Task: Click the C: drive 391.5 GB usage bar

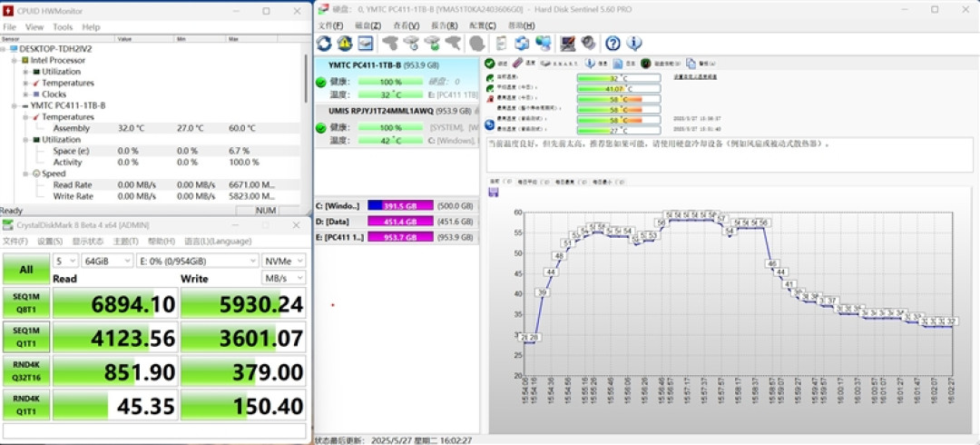Action: click(401, 206)
